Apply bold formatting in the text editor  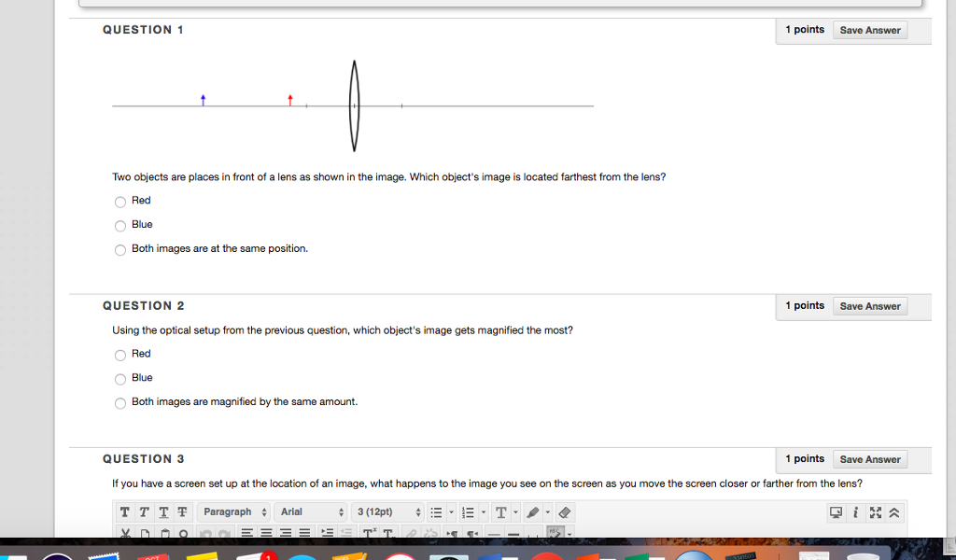coord(124,511)
